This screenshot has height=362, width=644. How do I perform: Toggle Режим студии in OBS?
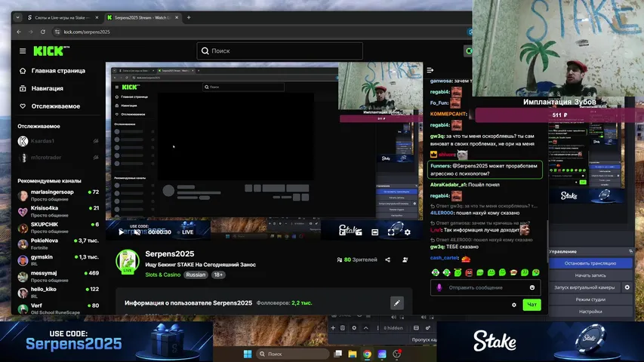pos(590,299)
